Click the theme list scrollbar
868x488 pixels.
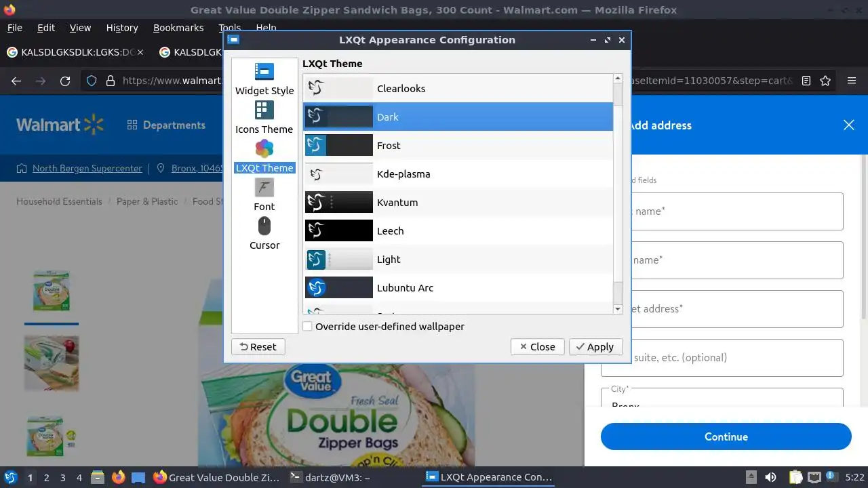618,193
